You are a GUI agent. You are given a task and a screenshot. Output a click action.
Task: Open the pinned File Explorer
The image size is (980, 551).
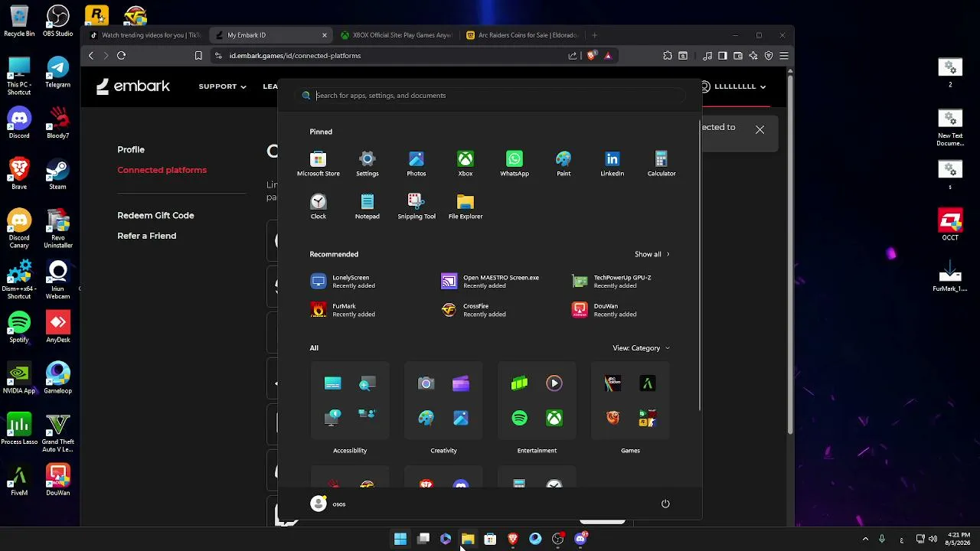click(465, 207)
